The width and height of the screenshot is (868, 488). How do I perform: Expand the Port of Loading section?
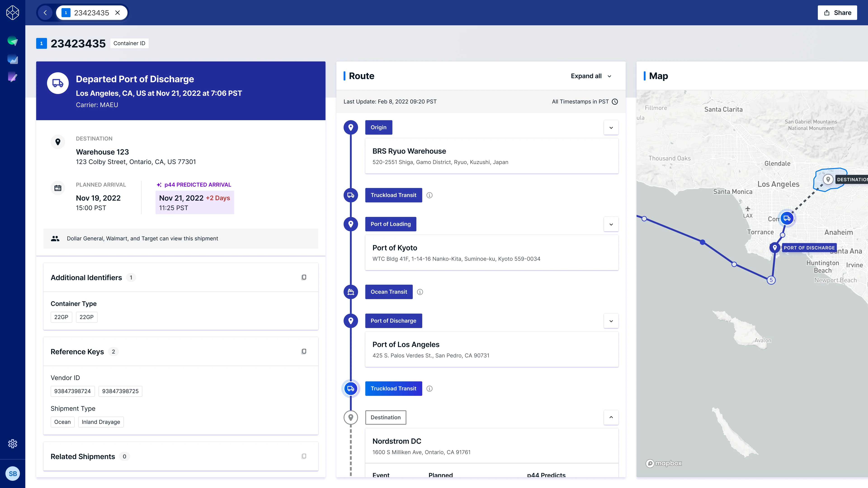coord(611,224)
